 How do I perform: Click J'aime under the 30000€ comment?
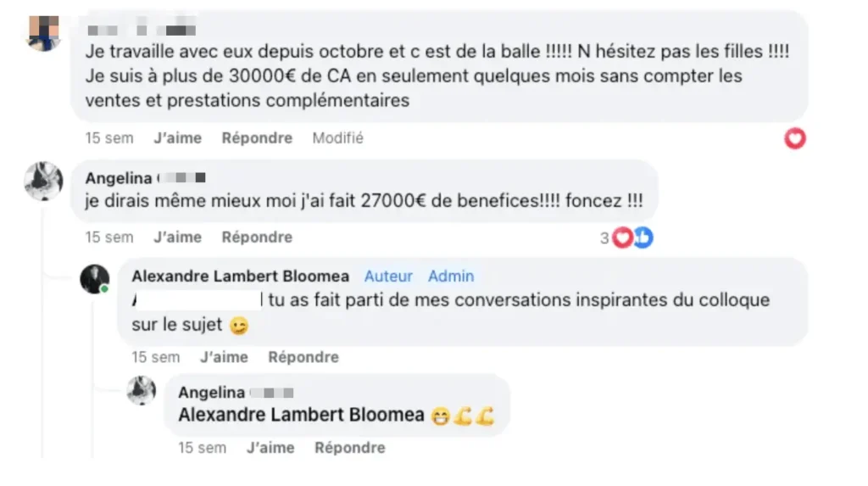pyautogui.click(x=177, y=138)
